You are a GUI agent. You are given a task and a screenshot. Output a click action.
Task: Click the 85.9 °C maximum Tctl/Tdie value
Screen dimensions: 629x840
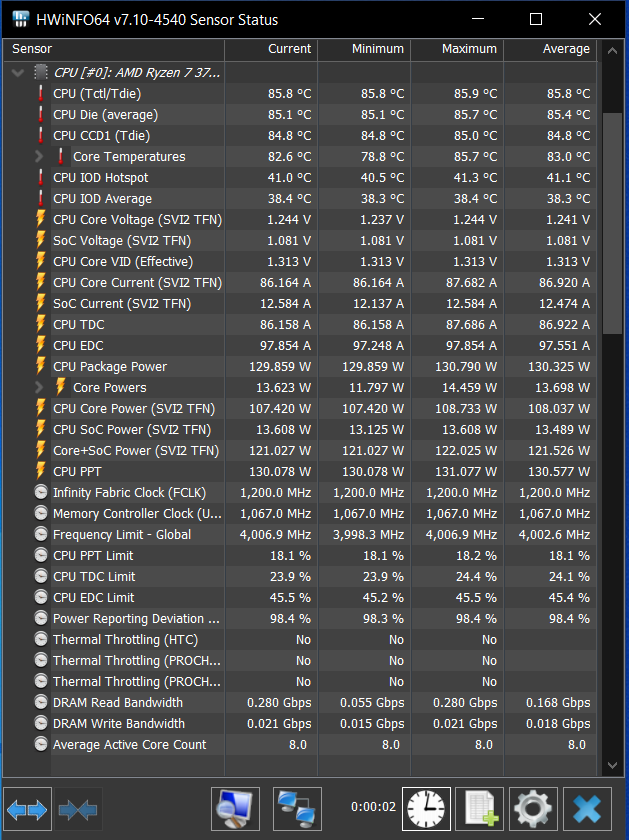pyautogui.click(x=476, y=94)
